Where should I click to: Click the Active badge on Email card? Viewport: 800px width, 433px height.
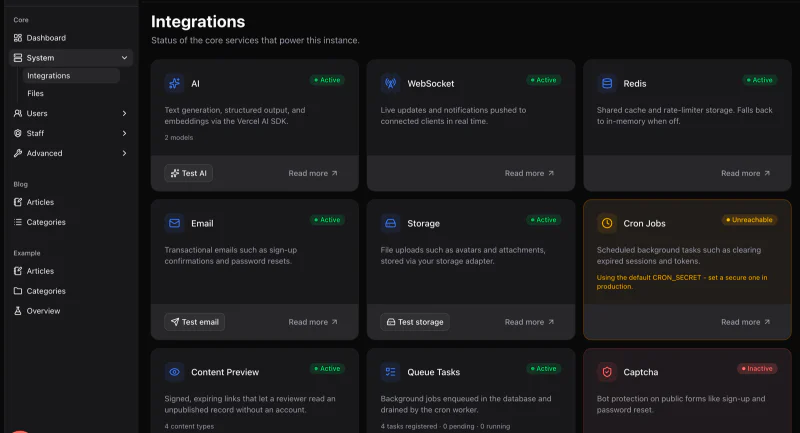(x=327, y=220)
